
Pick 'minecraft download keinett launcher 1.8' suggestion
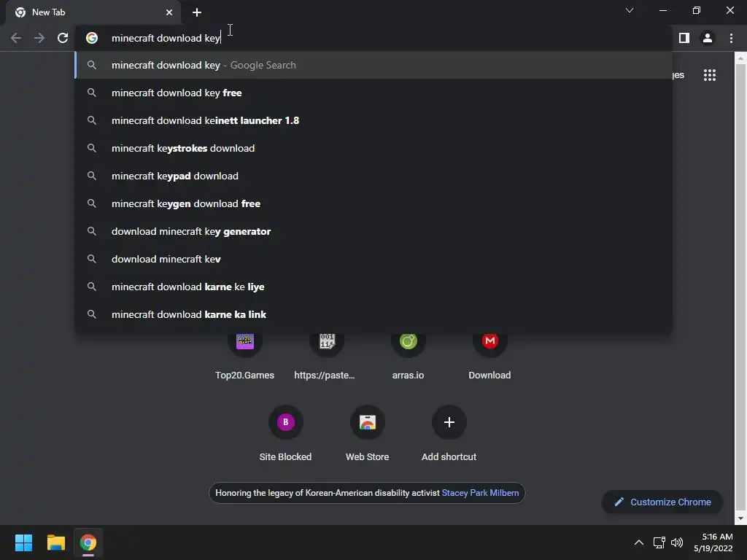[x=373, y=120]
